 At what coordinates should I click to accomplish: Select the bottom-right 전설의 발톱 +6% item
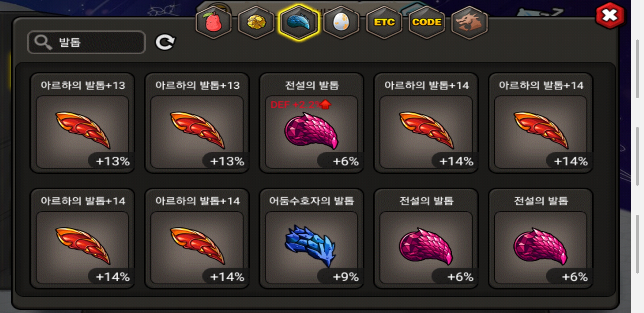point(541,239)
